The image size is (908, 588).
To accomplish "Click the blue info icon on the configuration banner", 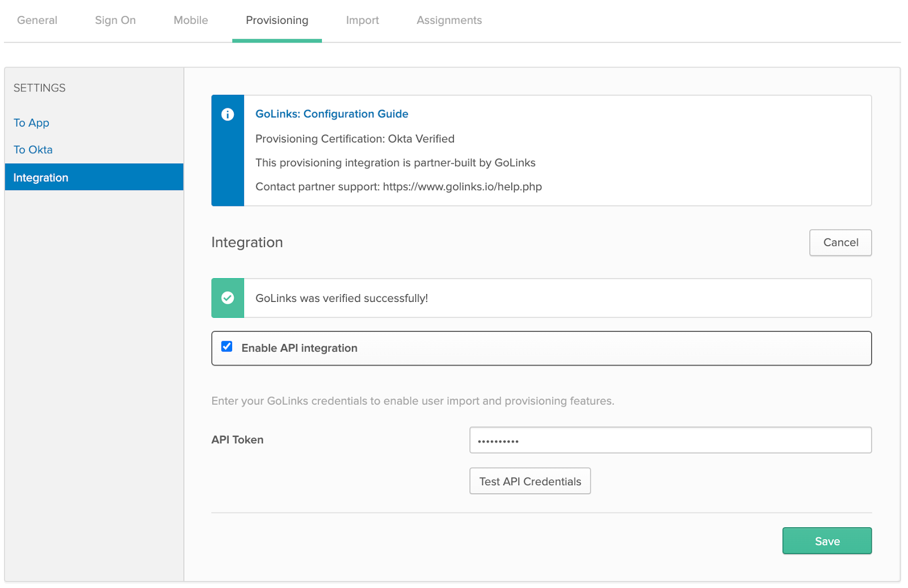I will (x=228, y=114).
